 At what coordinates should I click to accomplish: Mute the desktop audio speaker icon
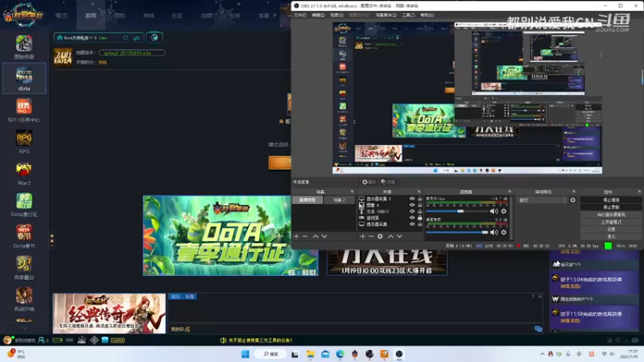tap(493, 232)
